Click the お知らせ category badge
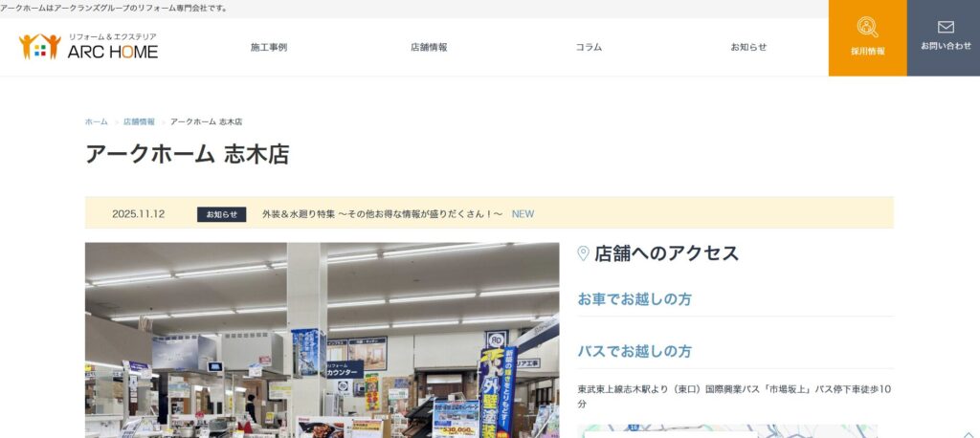980x438 pixels. [222, 214]
